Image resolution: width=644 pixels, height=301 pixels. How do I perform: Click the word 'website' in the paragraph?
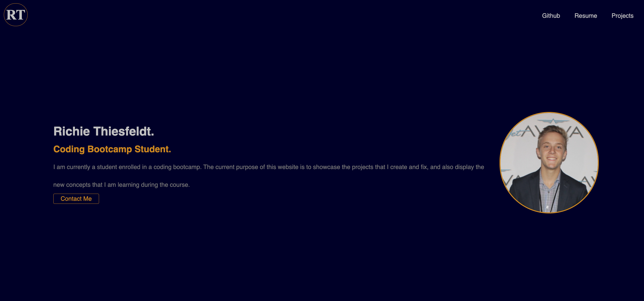pos(288,167)
